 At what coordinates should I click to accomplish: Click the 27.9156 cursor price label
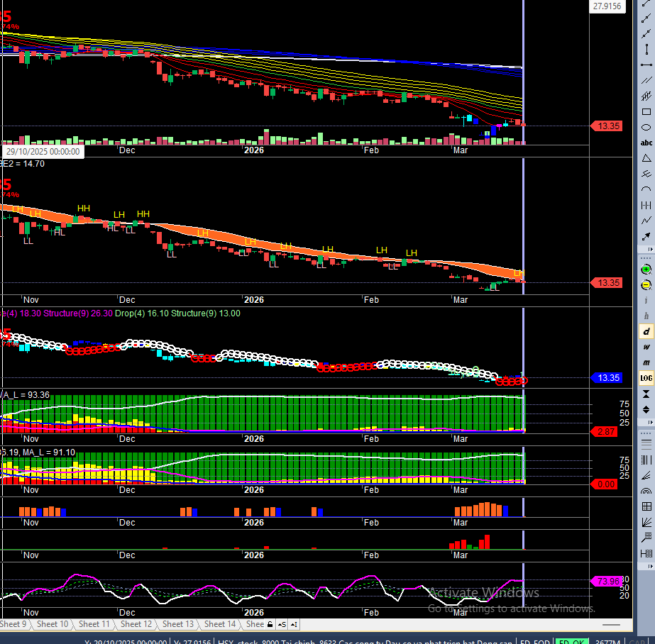click(x=607, y=6)
